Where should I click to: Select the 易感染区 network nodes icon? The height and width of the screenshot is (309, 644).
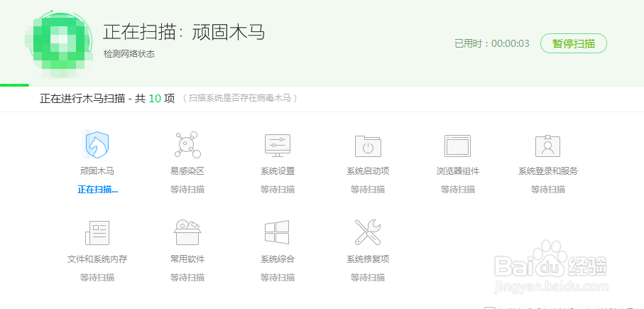187,145
